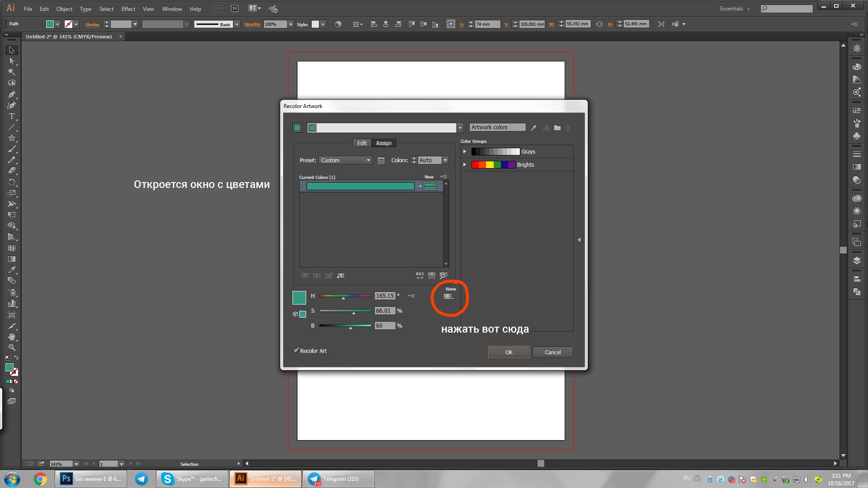This screenshot has width=868, height=488.
Task: Toggle constrain width and height proportions
Action: click(599, 24)
